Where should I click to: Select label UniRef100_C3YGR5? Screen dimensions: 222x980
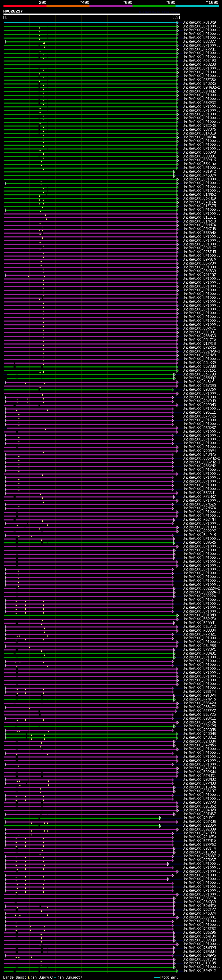point(199,386)
